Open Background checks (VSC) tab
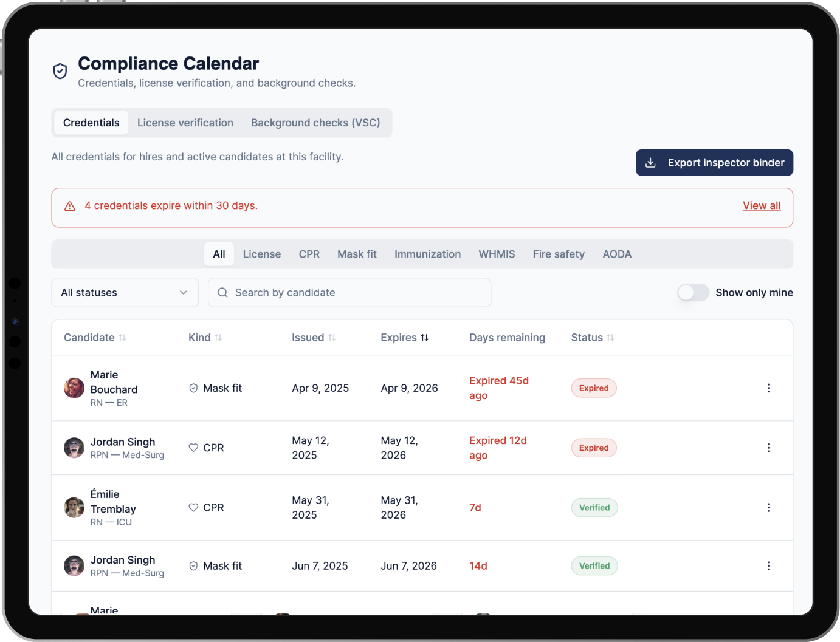840x642 pixels. pyautogui.click(x=315, y=123)
